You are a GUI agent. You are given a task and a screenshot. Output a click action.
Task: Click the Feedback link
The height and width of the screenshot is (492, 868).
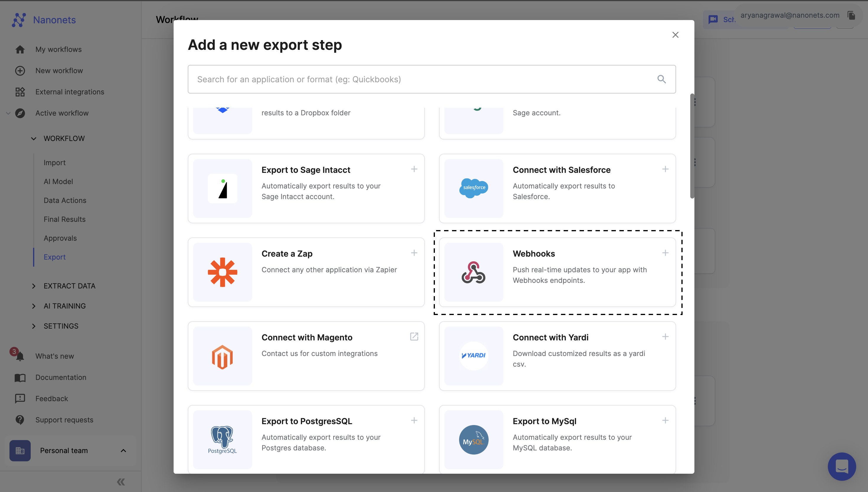point(52,399)
